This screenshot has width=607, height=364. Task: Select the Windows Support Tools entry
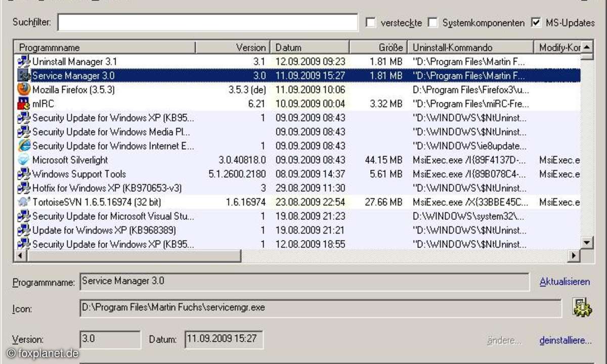79,174
